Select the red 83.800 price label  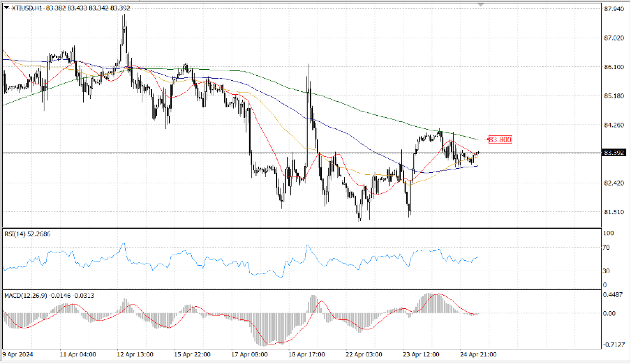click(500, 140)
